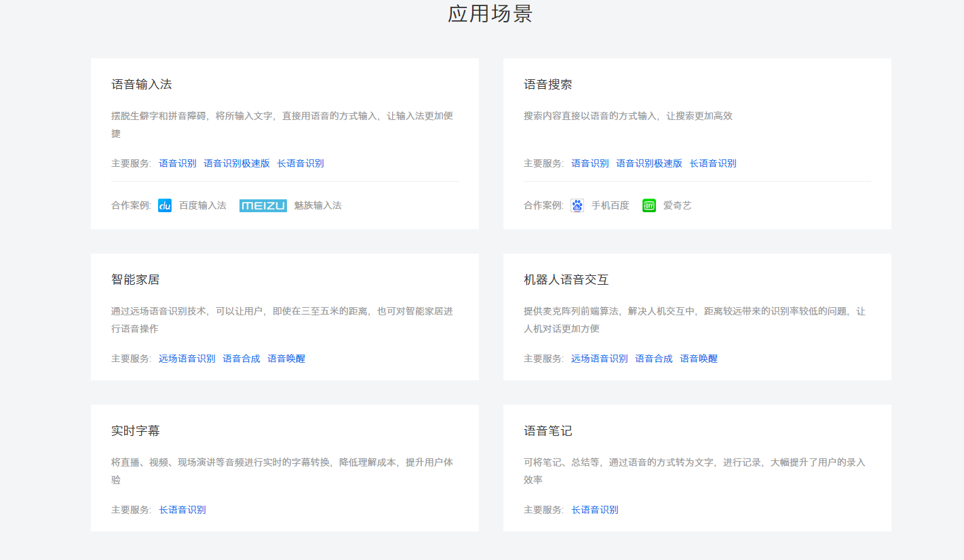The height and width of the screenshot is (560, 964).
Task: Click the 语音输入法 description about 生僻字
Action: [282, 125]
